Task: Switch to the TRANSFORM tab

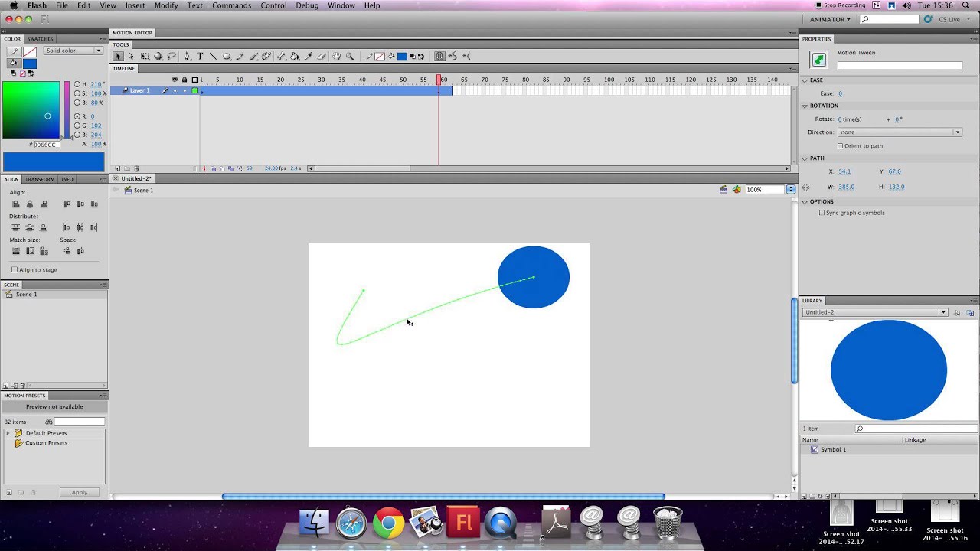Action: (x=40, y=179)
